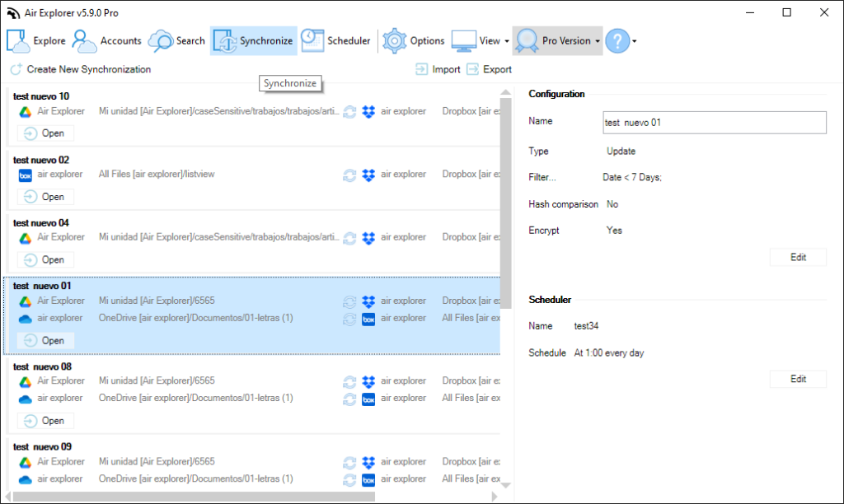
Task: Open the test nuevo 01 synchronization
Action: pyautogui.click(x=45, y=340)
